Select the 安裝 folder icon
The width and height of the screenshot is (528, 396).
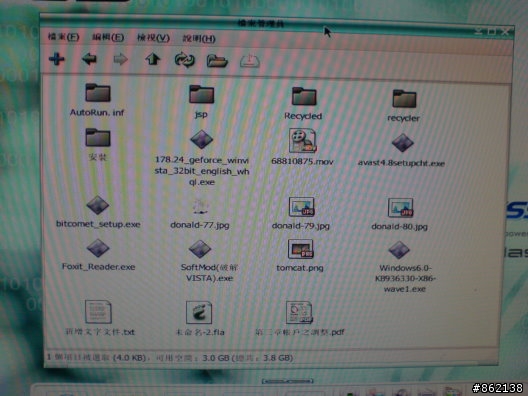(x=98, y=137)
